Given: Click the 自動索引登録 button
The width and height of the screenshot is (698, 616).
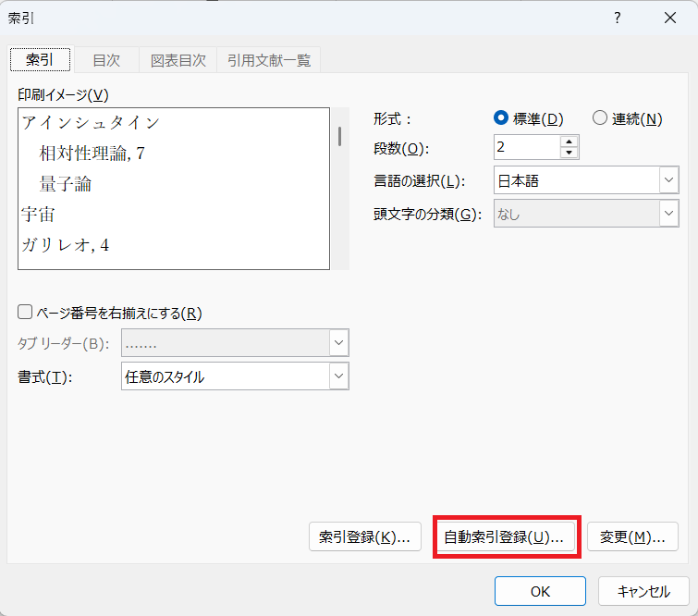Looking at the screenshot, I should [504, 537].
